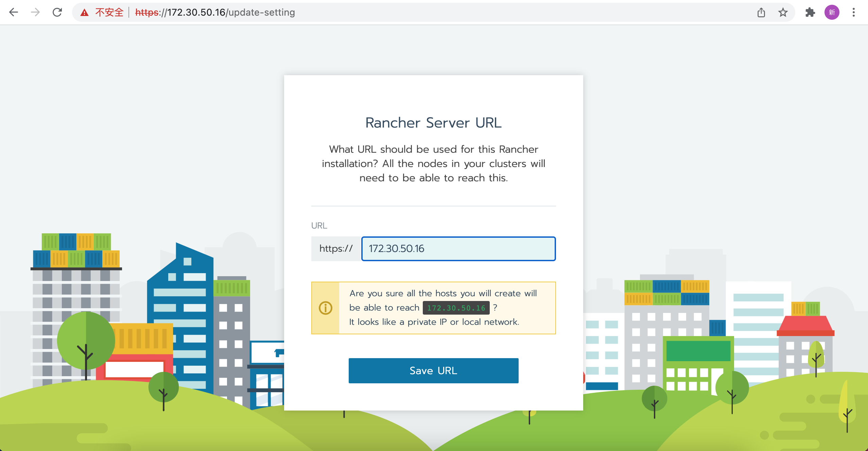Viewport: 868px width, 451px height.
Task: Click the browser forward arrow
Action: point(35,13)
